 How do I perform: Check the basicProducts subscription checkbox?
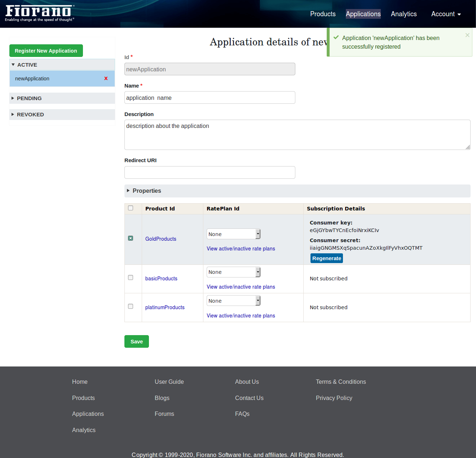coord(131,277)
